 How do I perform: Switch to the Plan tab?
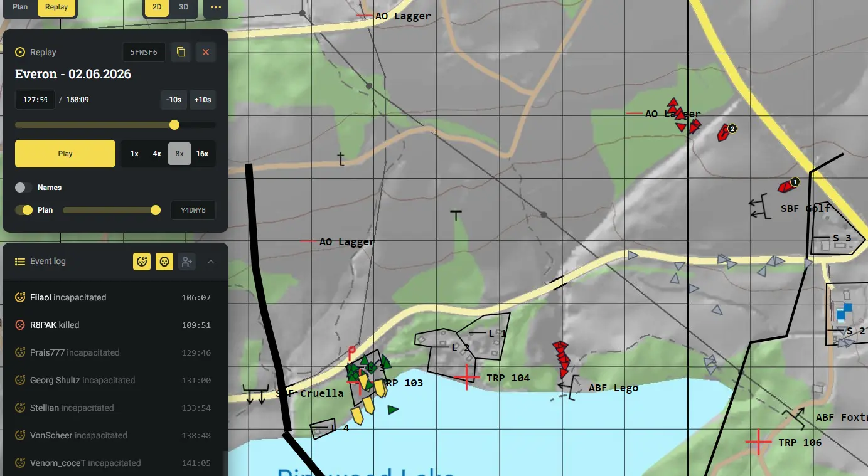pos(20,7)
